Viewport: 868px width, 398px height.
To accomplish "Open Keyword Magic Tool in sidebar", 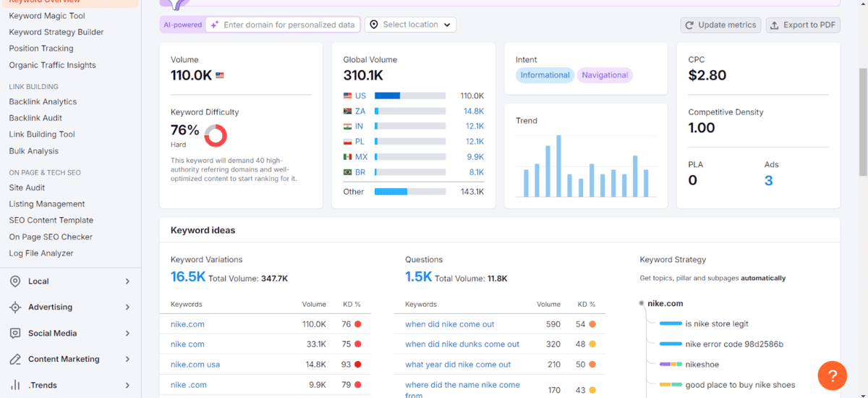I will 47,16.
